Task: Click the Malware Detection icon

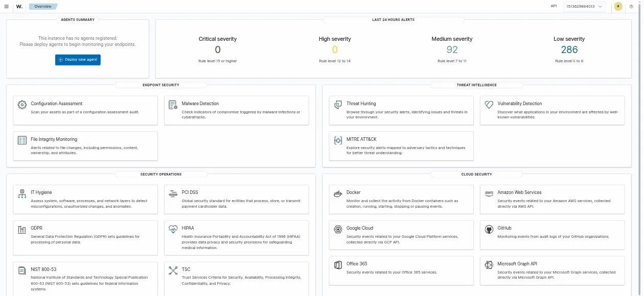Action: [x=172, y=104]
